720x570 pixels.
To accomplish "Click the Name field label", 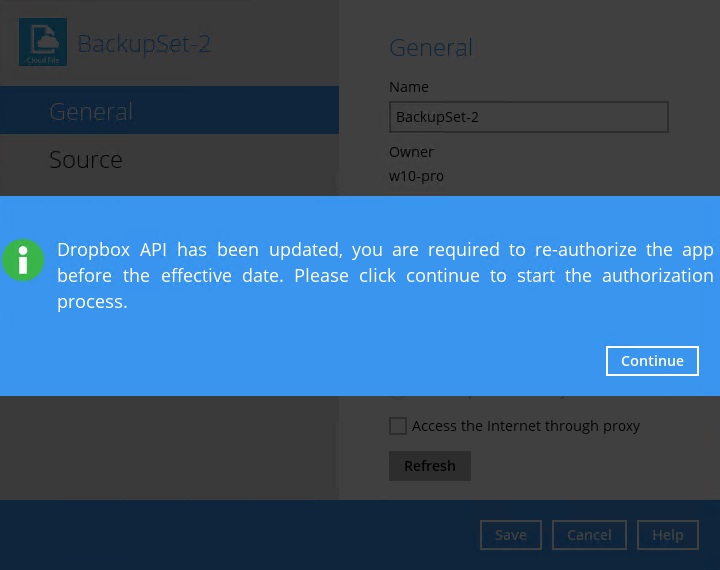I will click(409, 87).
